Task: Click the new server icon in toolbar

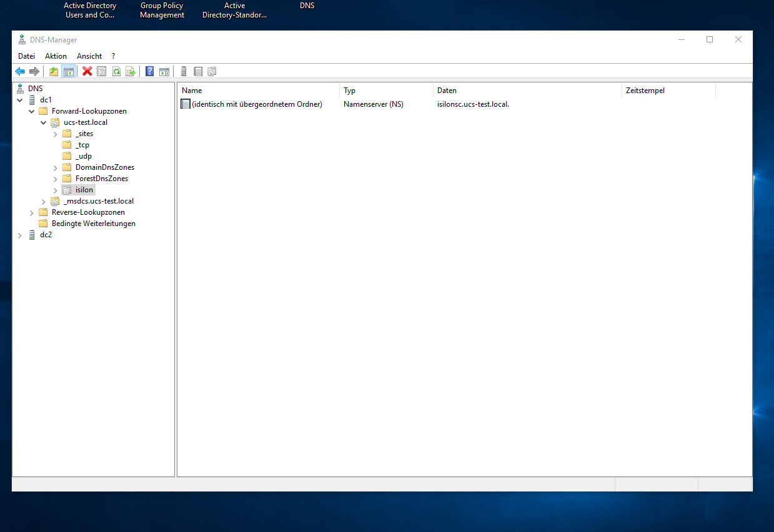Action: [184, 72]
